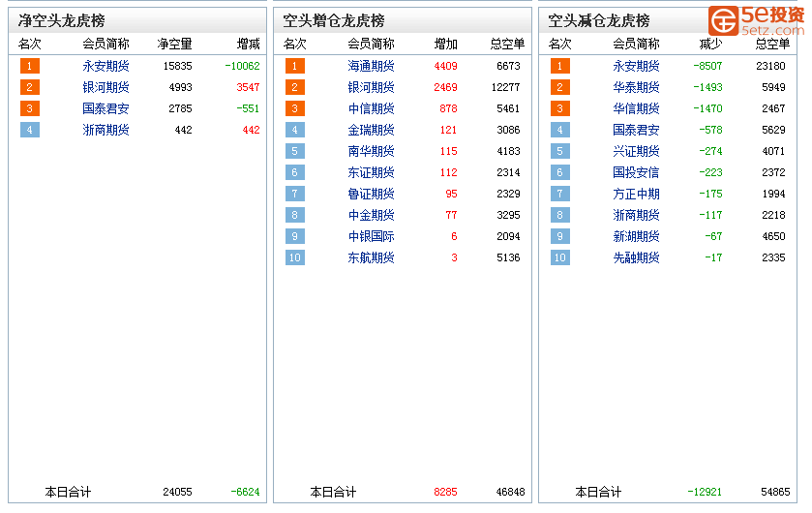The height and width of the screenshot is (513, 812).
Task: Click rank 1 badge in 净空头龙虎榜
Action: tap(29, 66)
